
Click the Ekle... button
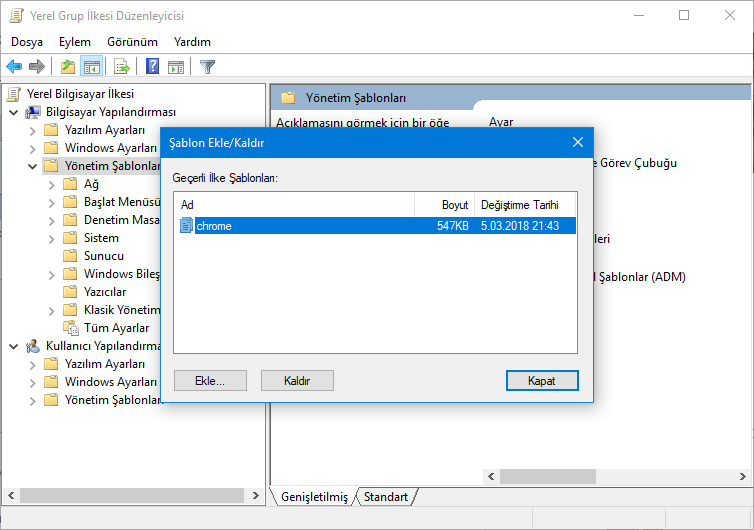210,380
